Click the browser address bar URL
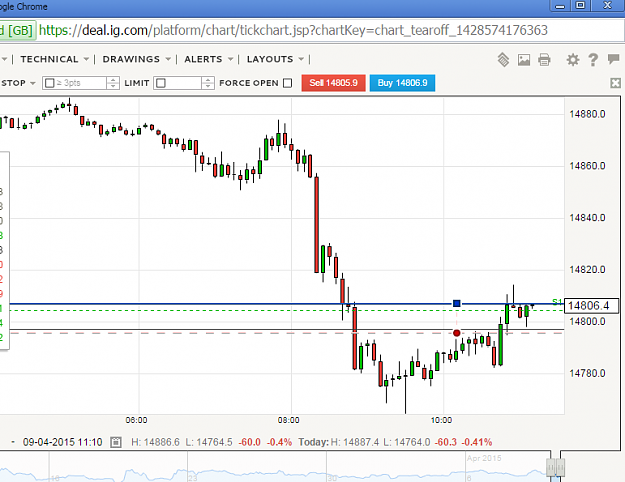Image resolution: width=625 pixels, height=482 pixels. 293,30
